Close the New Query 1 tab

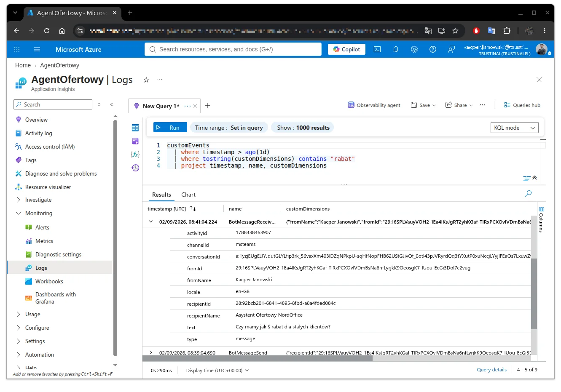195,106
